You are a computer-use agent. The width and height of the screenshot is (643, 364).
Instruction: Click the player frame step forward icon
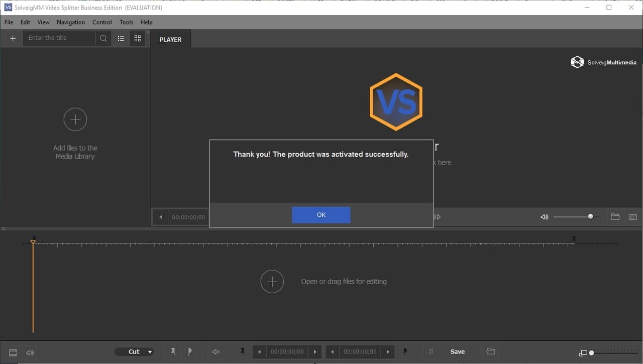click(437, 217)
